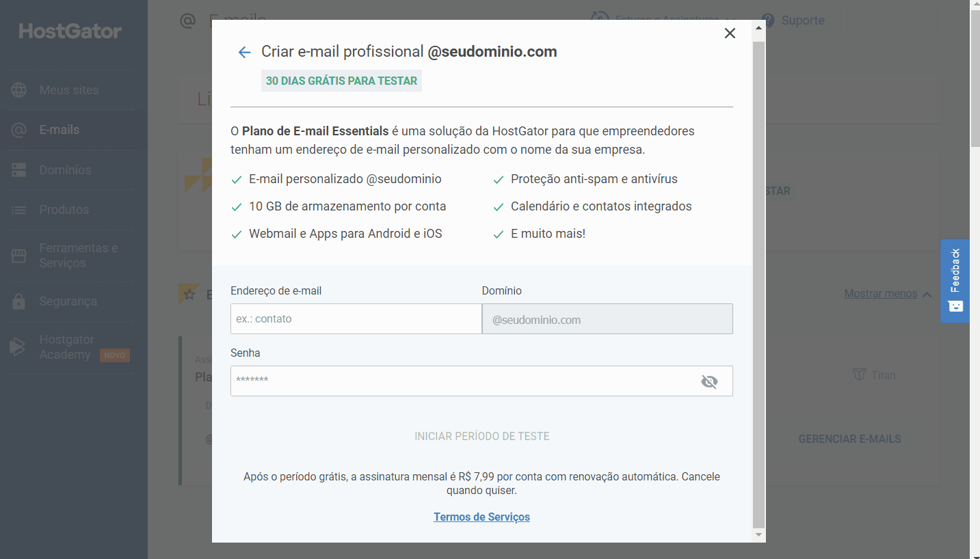Viewport: 980px width, 559px height.
Task: Select Domínios in the sidebar menu
Action: coord(65,170)
